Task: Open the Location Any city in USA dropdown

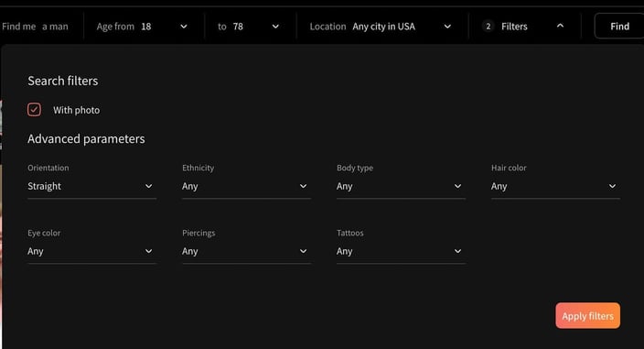Action: 381,27
